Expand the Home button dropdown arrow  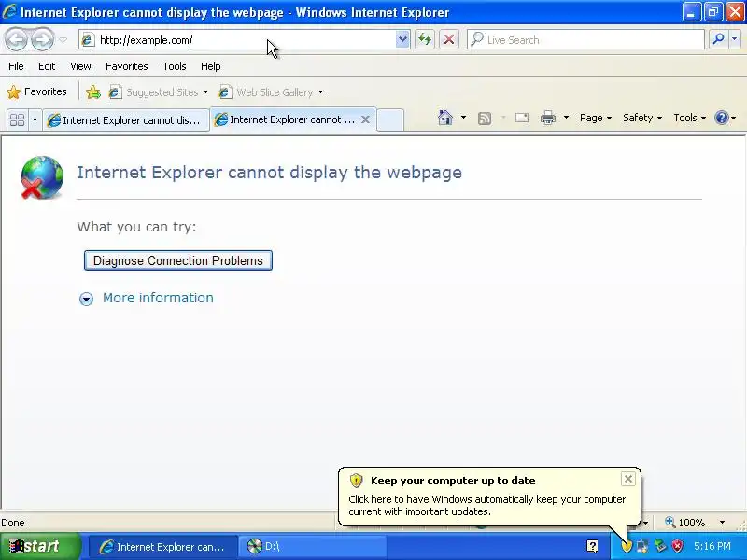463,118
